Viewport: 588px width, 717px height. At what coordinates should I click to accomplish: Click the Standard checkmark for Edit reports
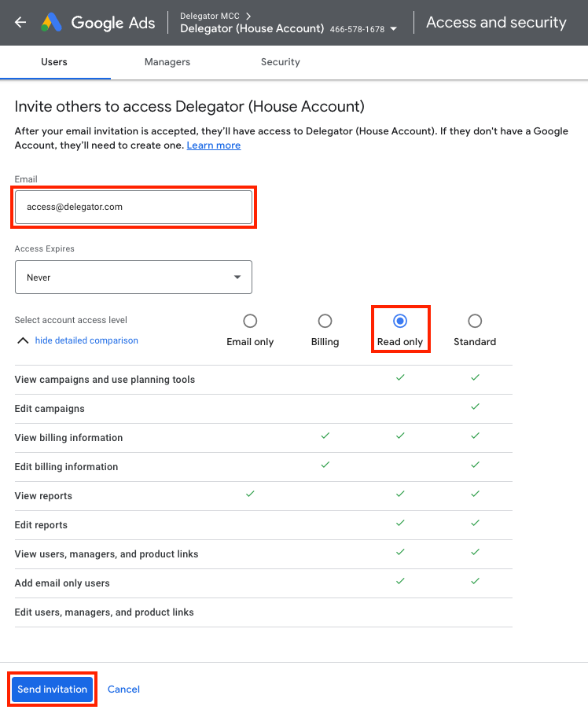click(x=475, y=523)
